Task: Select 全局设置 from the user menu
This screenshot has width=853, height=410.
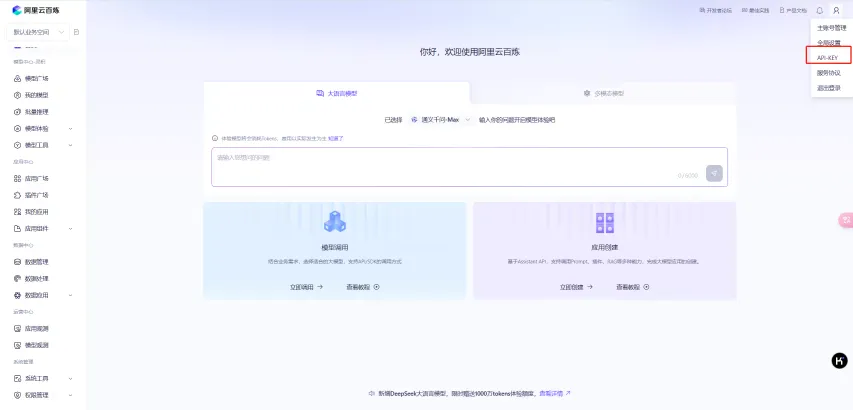Action: pyautogui.click(x=829, y=42)
